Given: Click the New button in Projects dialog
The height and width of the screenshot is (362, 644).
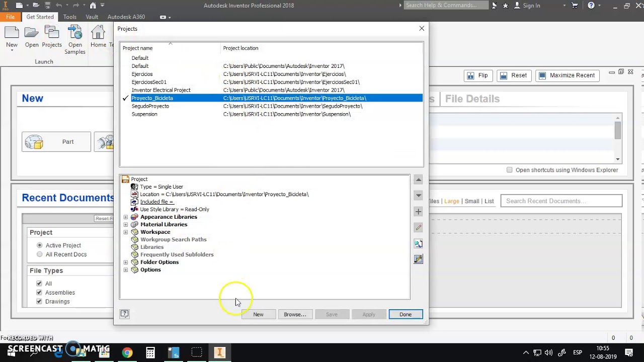Looking at the screenshot, I should click(x=258, y=314).
